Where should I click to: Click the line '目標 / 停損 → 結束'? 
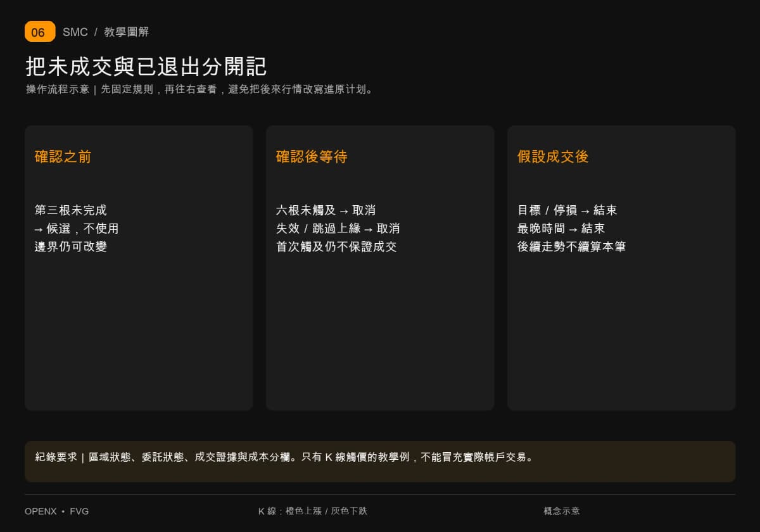[x=567, y=210]
